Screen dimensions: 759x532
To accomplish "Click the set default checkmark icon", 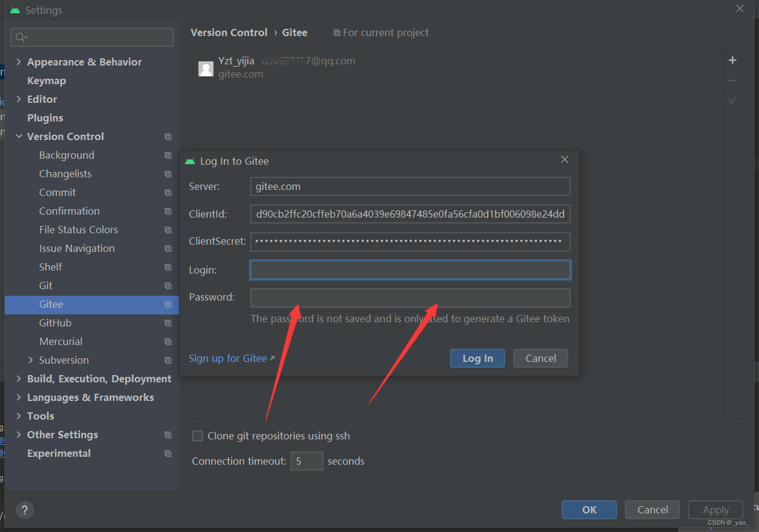I will click(732, 101).
